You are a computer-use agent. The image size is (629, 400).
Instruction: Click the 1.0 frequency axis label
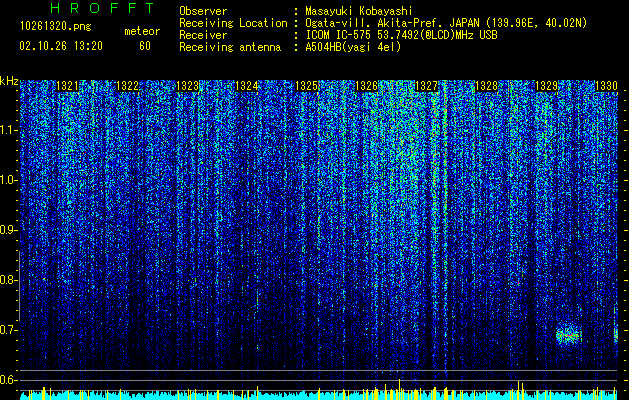pos(9,180)
